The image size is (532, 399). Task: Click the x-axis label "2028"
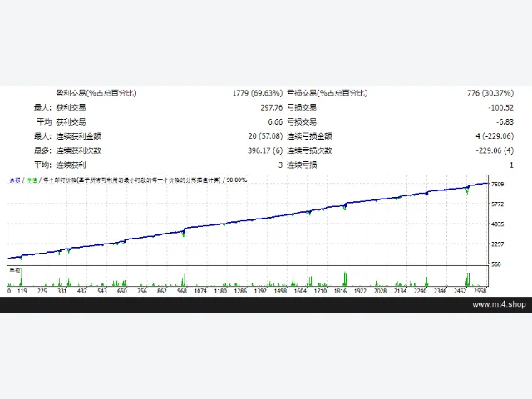point(381,291)
